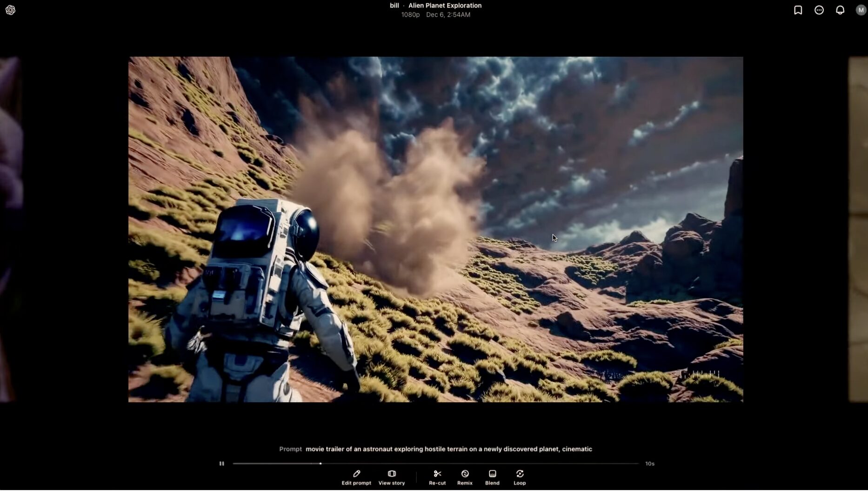
Task: Go to next video on right edge
Action: click(858, 230)
